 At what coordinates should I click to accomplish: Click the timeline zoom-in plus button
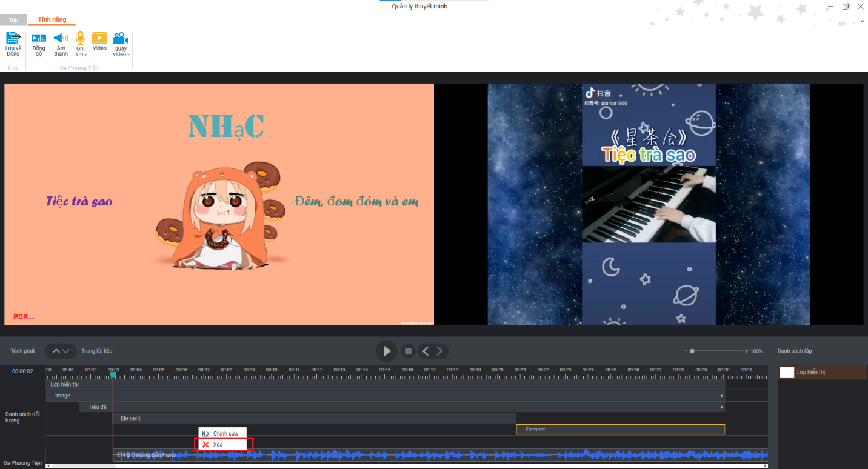tap(747, 351)
